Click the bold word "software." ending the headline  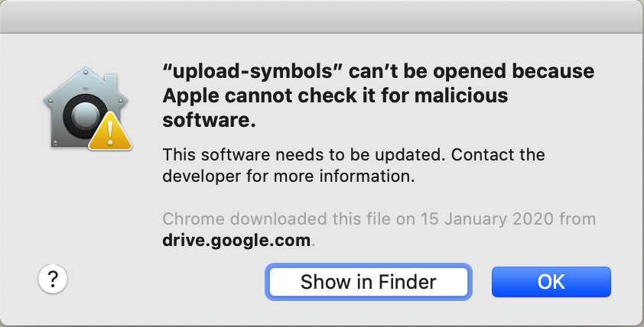point(209,120)
